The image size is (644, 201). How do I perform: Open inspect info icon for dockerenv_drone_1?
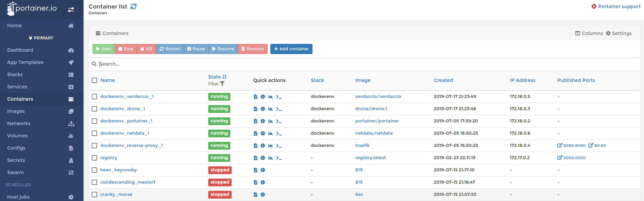click(263, 109)
